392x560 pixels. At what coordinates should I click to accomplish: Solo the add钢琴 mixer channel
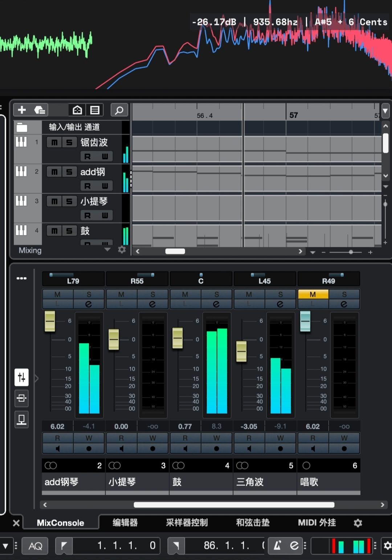pos(89,294)
